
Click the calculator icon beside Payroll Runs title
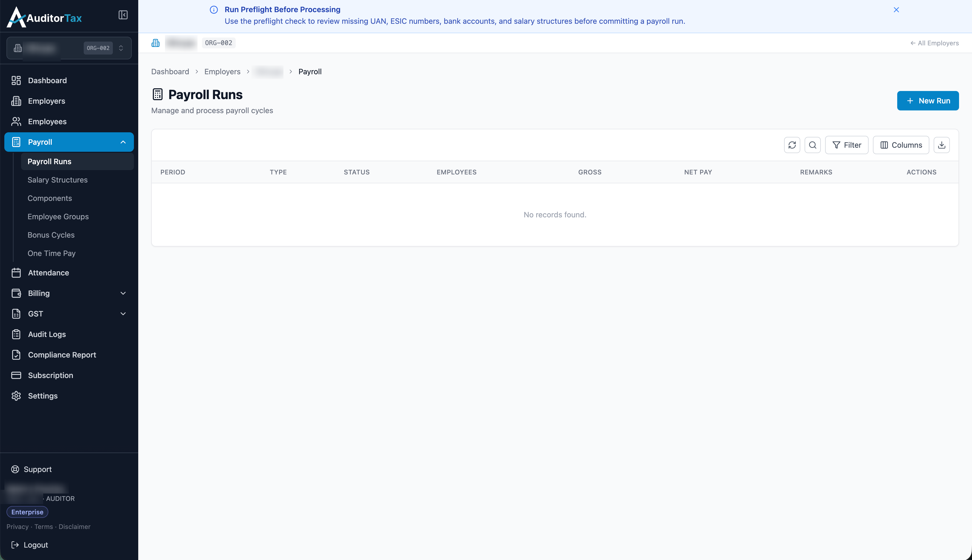pos(158,94)
